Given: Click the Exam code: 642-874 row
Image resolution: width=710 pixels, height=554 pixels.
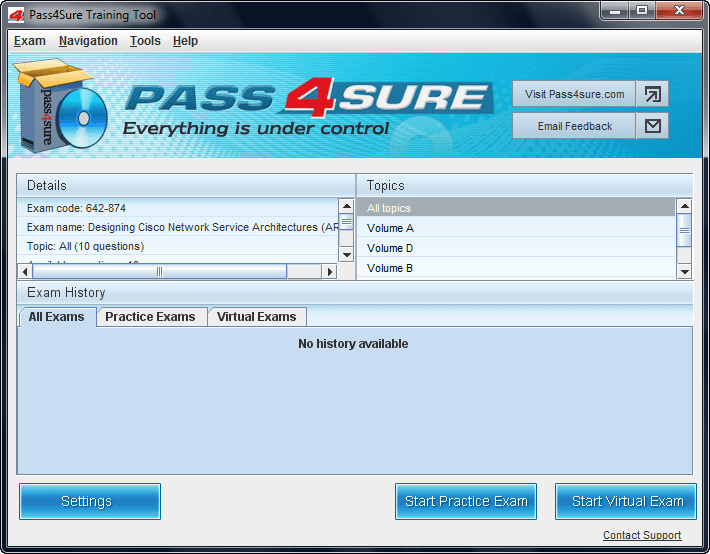Looking at the screenshot, I should (x=178, y=208).
